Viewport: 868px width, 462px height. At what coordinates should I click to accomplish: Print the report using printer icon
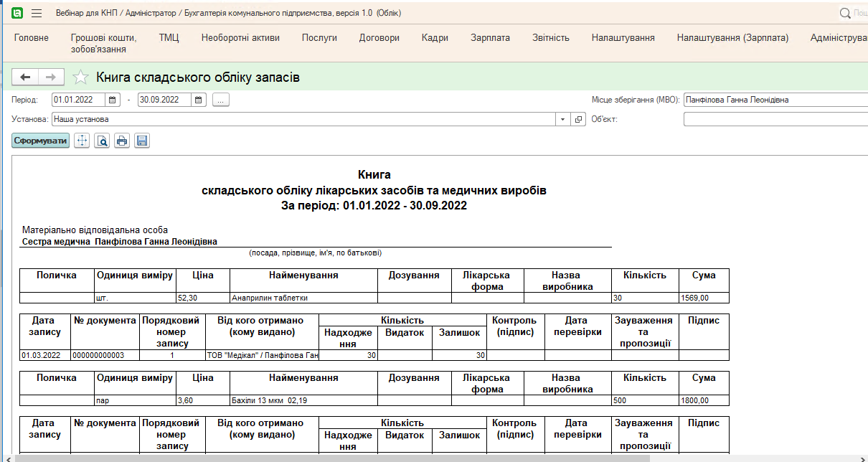point(122,141)
